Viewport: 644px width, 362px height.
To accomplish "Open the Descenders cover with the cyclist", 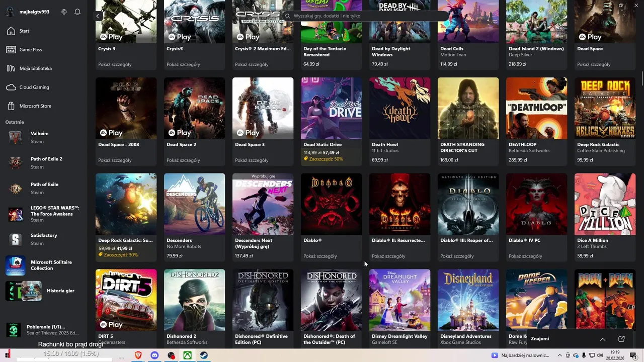I will pyautogui.click(x=194, y=204).
